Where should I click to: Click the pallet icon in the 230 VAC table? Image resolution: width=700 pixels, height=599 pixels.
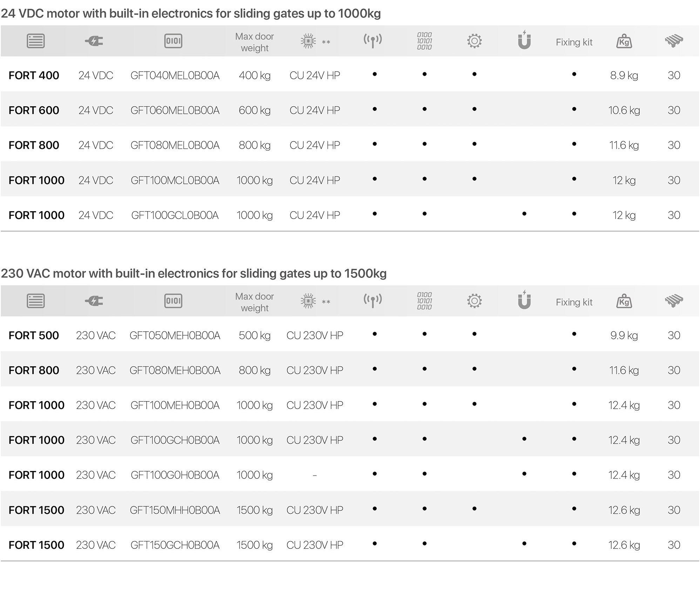click(674, 301)
